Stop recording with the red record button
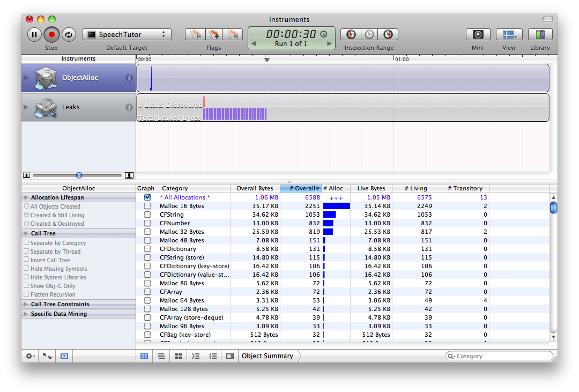Image resolution: width=579 pixels, height=392 pixels. pyautogui.click(x=51, y=34)
